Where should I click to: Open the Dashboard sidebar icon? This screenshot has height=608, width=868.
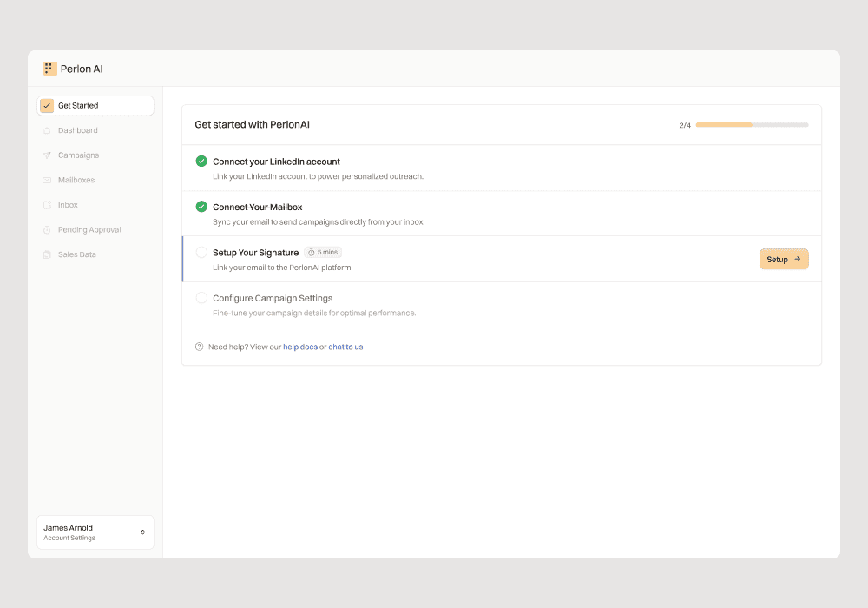47,130
